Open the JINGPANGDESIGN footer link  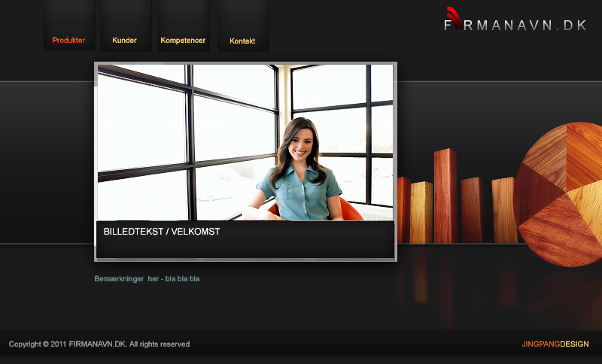[x=555, y=344]
